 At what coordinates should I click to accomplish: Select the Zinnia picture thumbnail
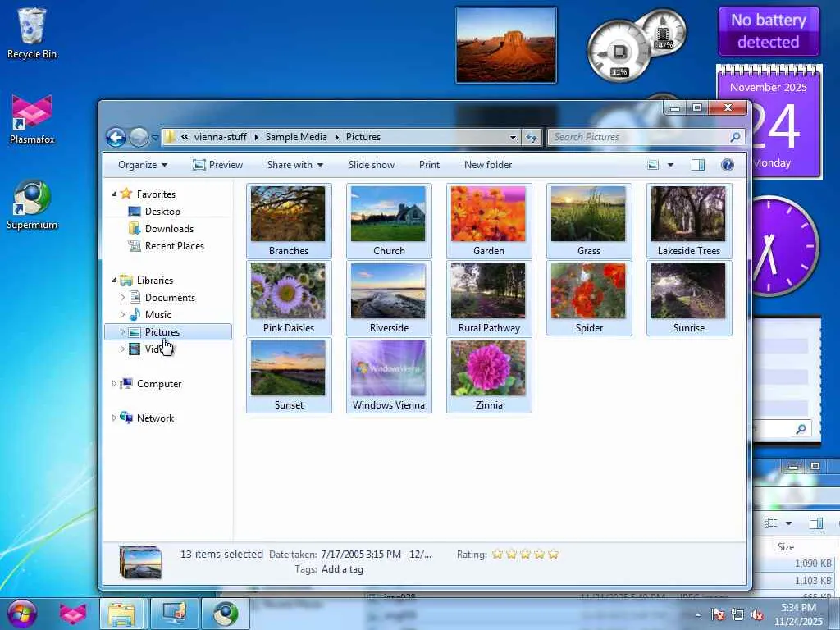(x=489, y=375)
